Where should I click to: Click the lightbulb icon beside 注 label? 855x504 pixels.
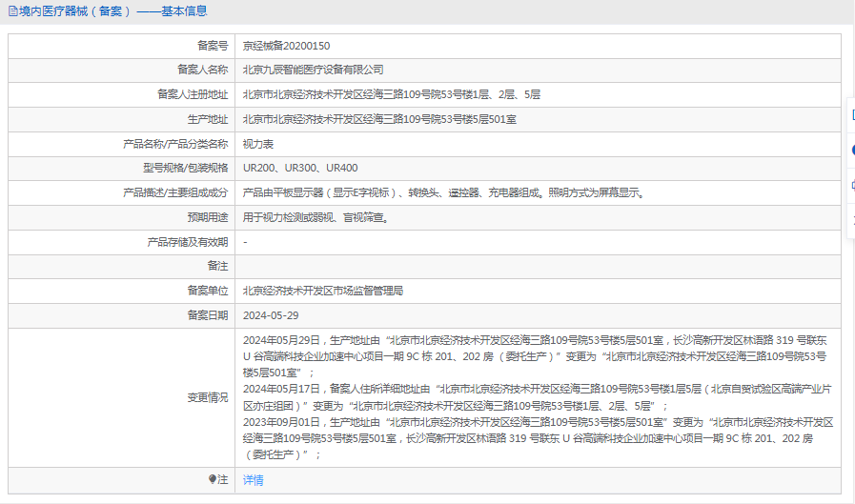pyautogui.click(x=213, y=479)
